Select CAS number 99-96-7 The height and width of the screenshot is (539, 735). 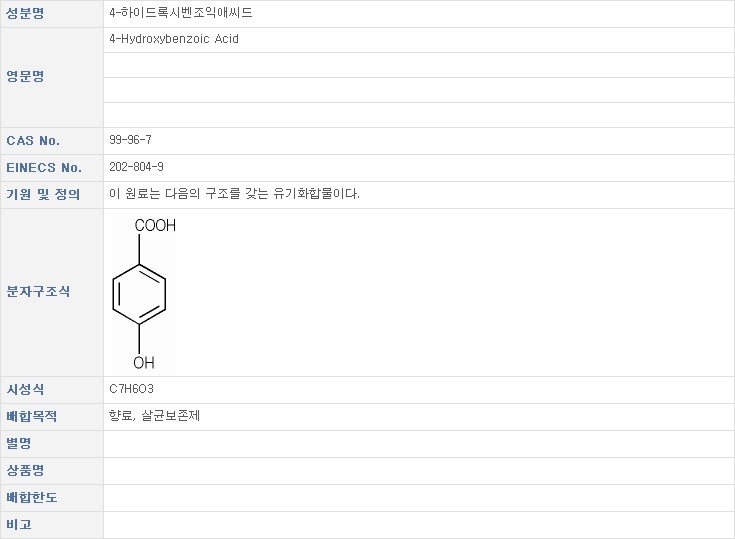tap(130, 141)
